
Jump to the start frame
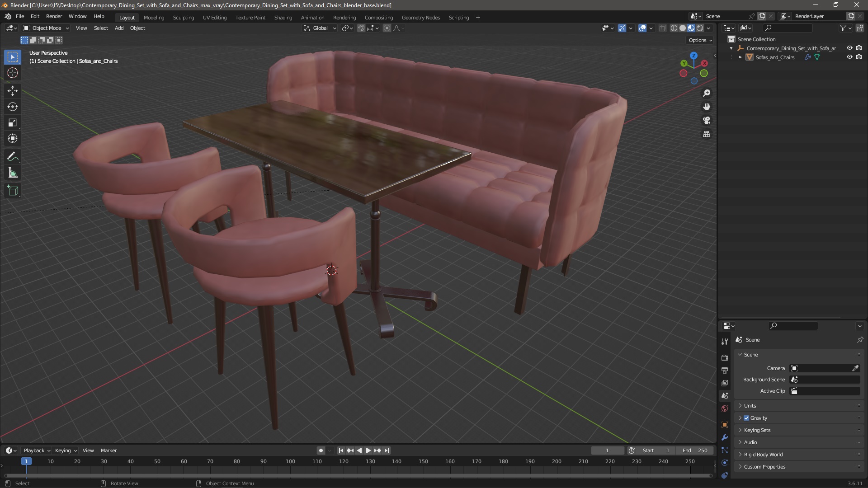(x=341, y=450)
